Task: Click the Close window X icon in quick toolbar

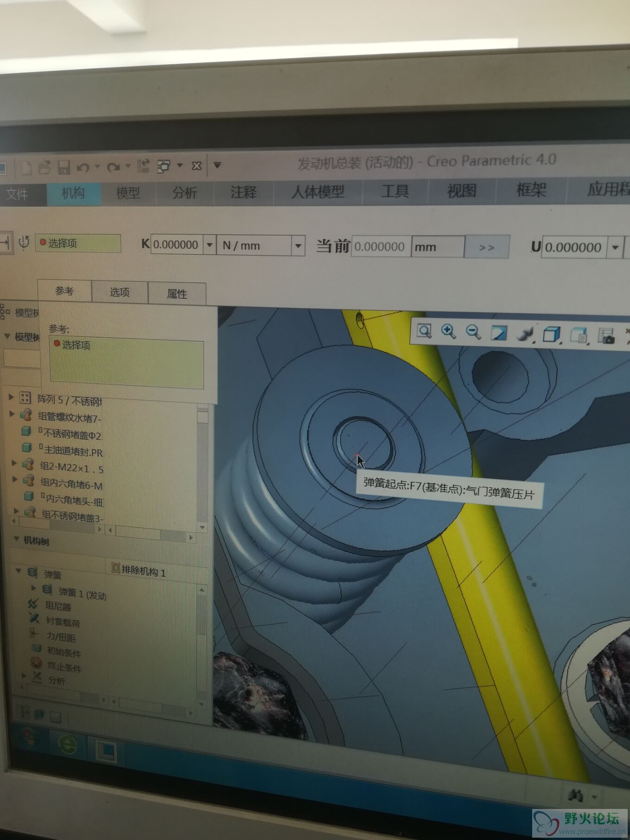Action: [196, 165]
